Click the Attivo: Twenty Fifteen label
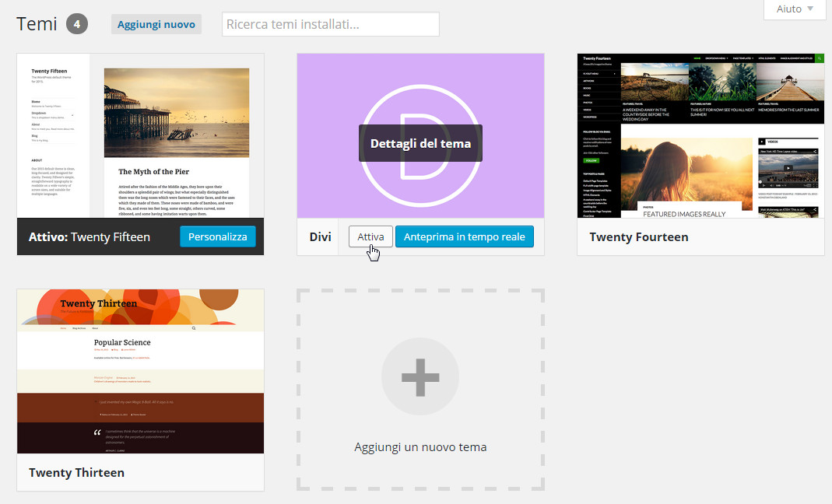The image size is (832, 504). [90, 237]
